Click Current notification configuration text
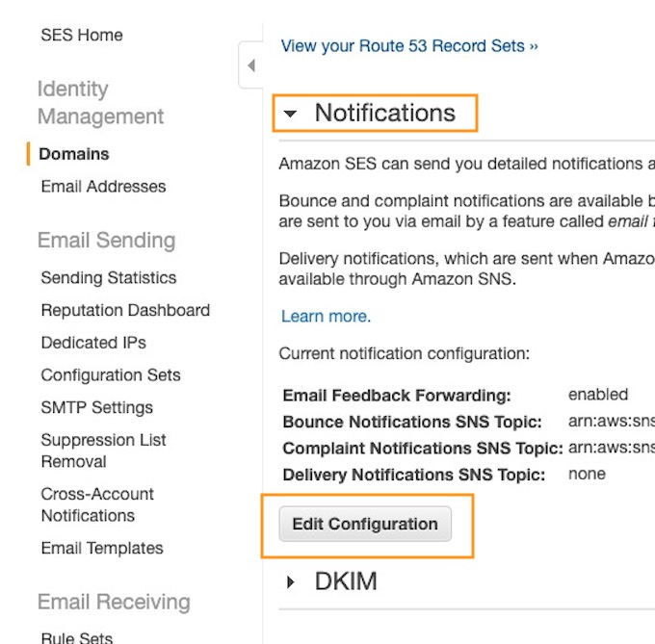This screenshot has width=655, height=644. coord(405,354)
